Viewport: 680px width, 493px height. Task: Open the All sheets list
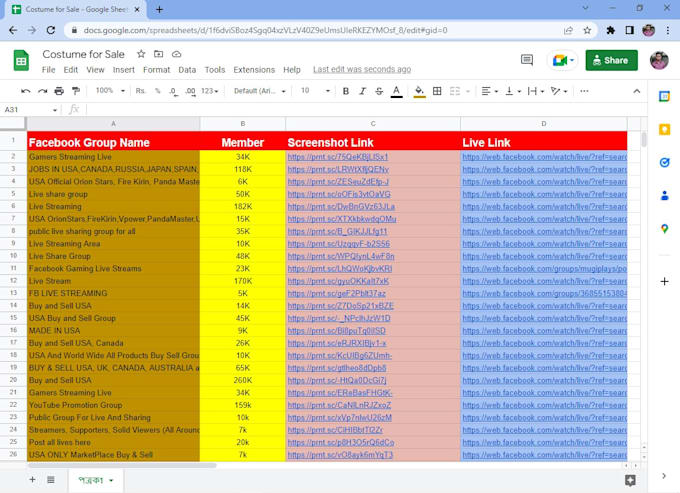[x=51, y=480]
